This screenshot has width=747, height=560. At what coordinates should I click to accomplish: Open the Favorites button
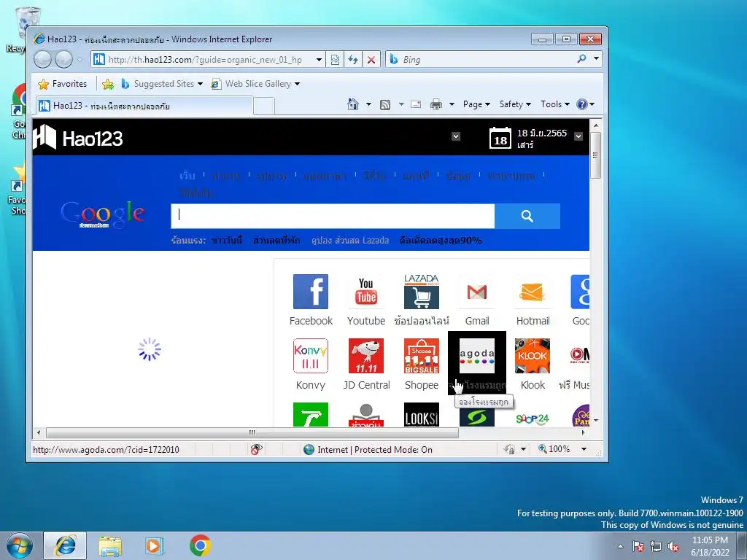63,84
